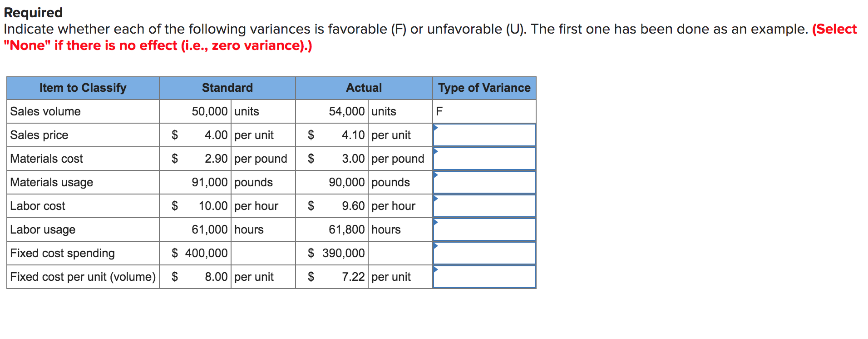The width and height of the screenshot is (868, 339).
Task: Open the variance dropdown for Materials cost
Action: (483, 158)
